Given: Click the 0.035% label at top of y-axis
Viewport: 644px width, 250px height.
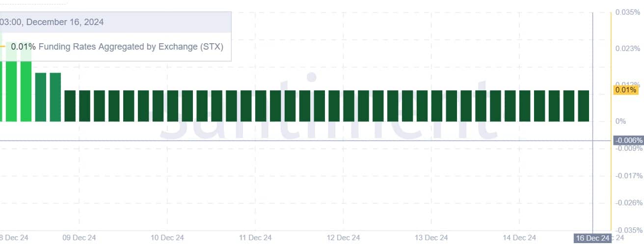Looking at the screenshot, I should (x=628, y=12).
